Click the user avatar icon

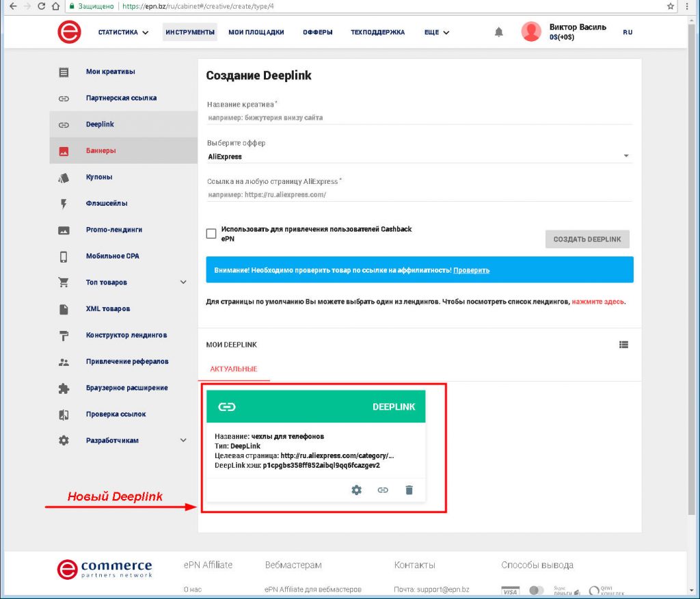click(x=531, y=32)
